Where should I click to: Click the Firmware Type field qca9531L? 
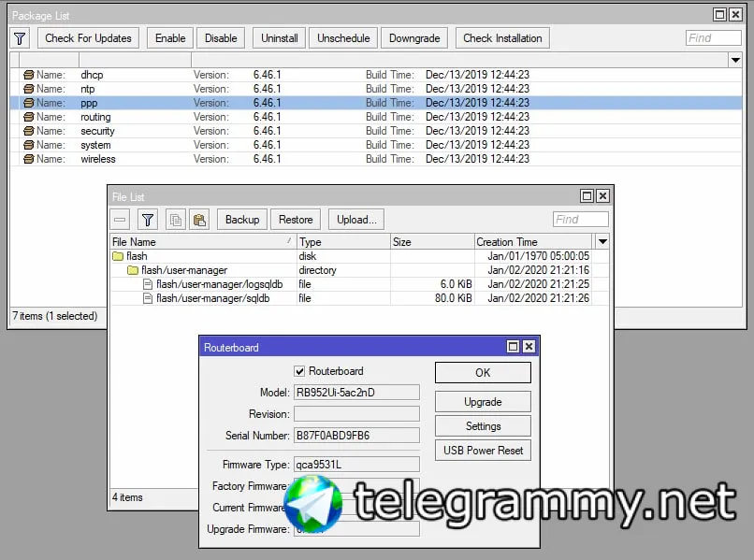(x=356, y=465)
